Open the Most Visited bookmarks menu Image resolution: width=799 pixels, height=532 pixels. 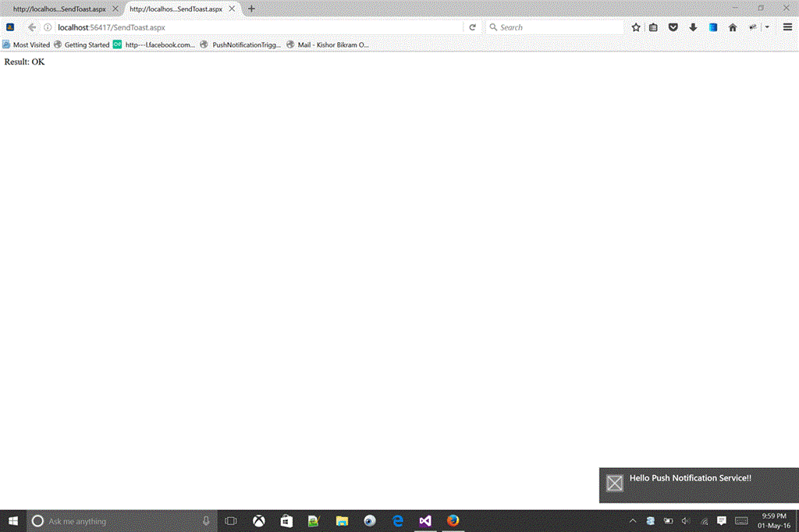26,44
